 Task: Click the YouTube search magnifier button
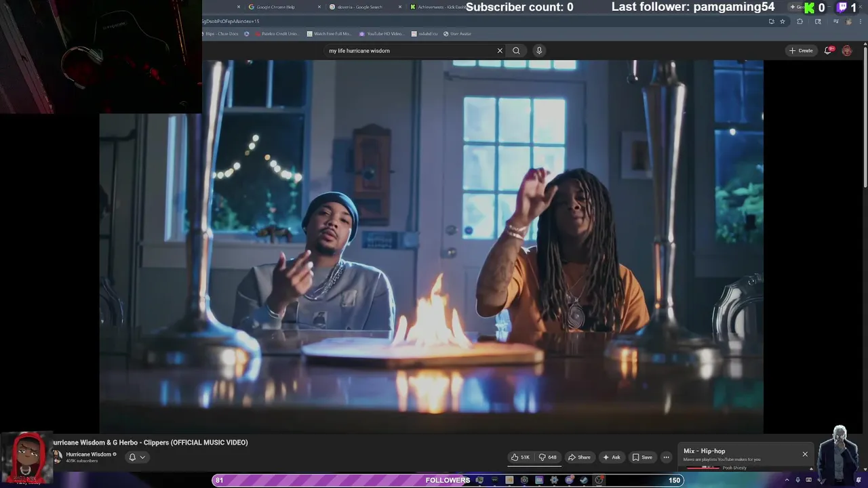(x=516, y=50)
